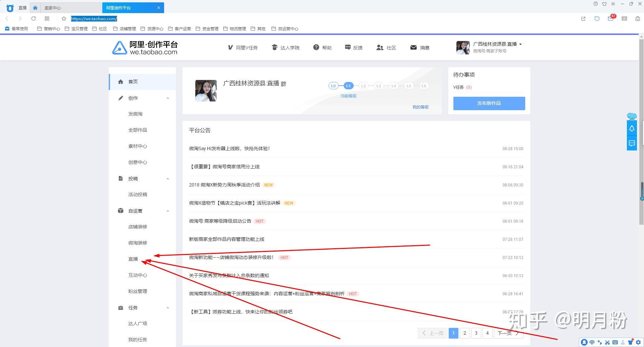
Task: Open 营销中心 bookmark folder
Action: [x=49, y=29]
